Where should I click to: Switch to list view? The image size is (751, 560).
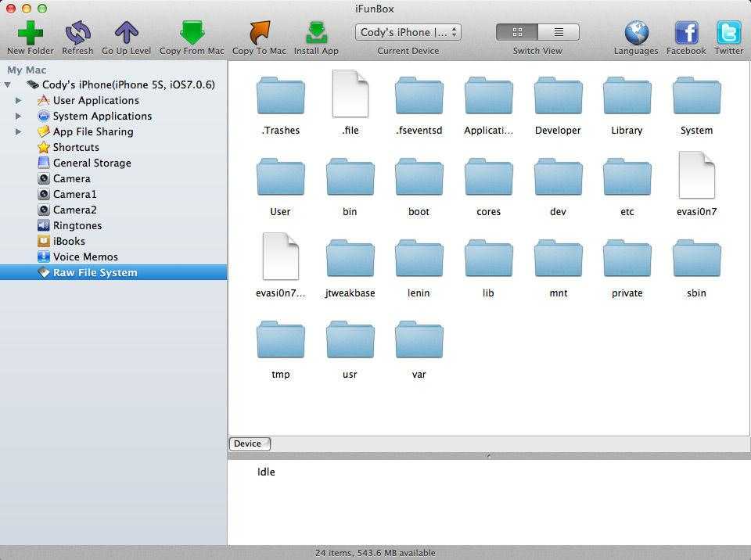coord(559,32)
